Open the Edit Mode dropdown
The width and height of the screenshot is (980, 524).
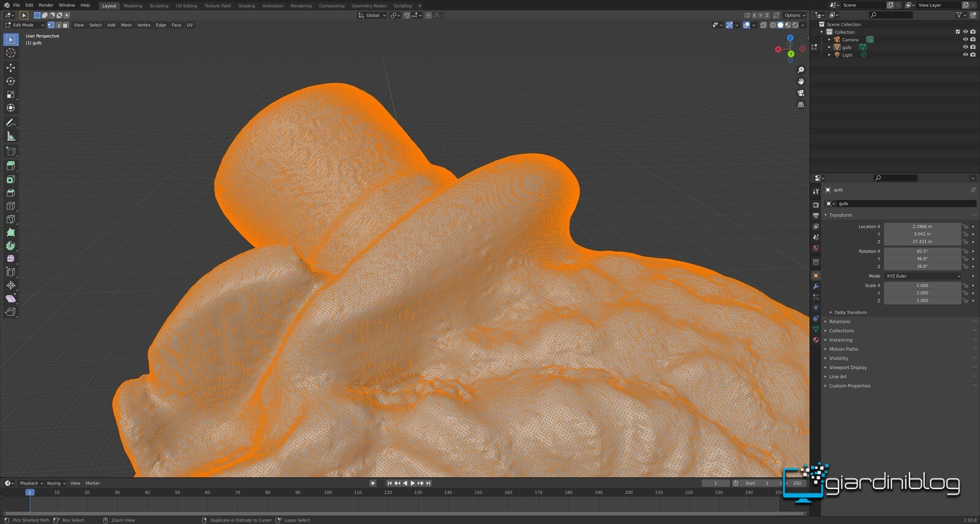24,25
